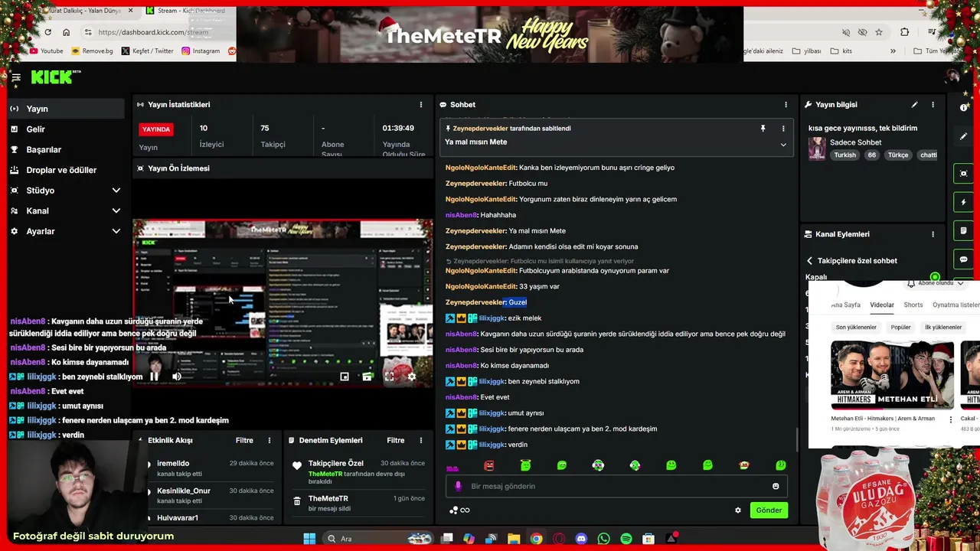Open Gelir in the sidebar
Image resolution: width=980 pixels, height=551 pixels.
[65, 129]
